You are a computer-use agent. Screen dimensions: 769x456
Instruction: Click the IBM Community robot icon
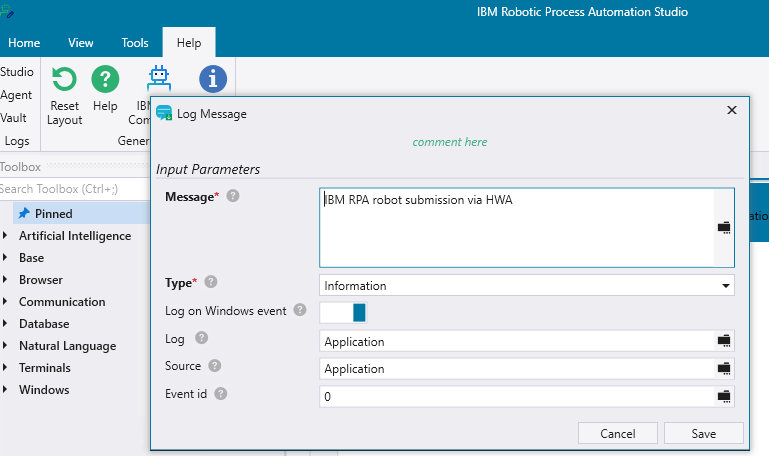pos(159,78)
